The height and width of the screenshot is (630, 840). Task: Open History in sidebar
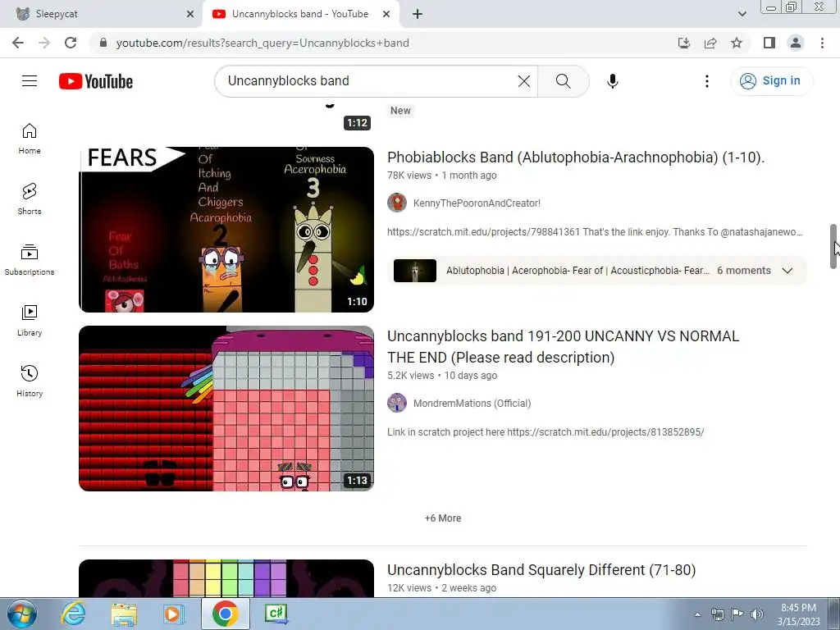click(x=30, y=381)
